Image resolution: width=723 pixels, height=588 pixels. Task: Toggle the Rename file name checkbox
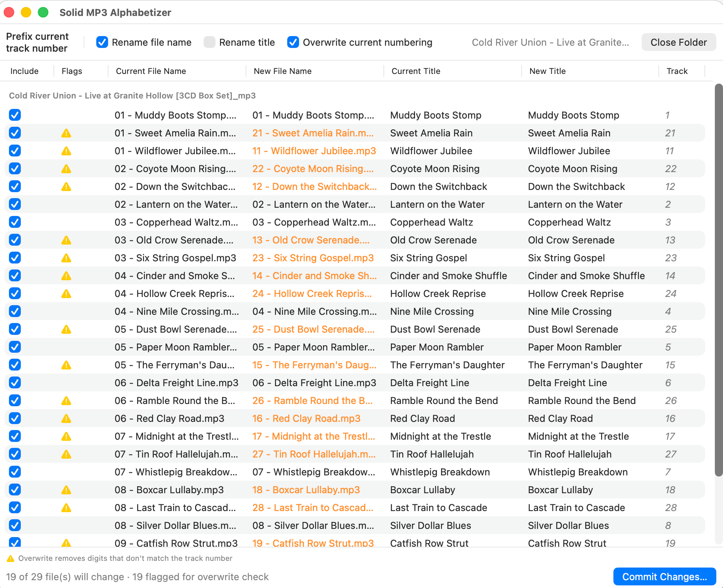click(102, 42)
